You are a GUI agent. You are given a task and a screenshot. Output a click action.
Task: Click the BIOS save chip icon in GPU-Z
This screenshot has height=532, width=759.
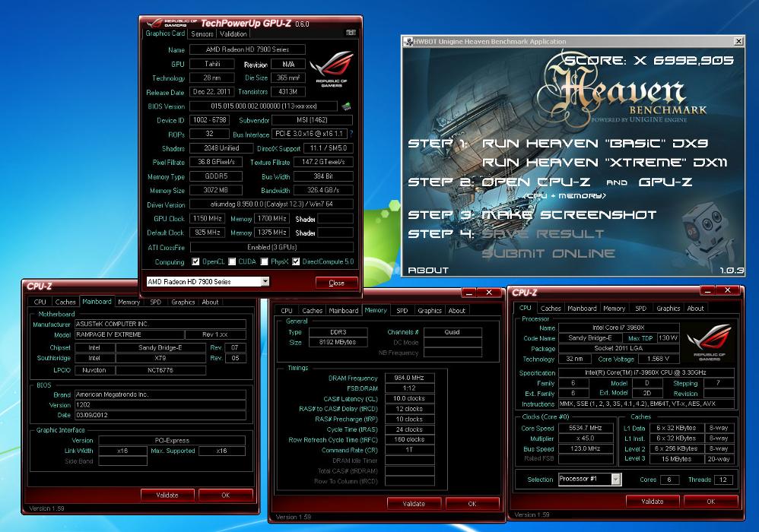click(345, 106)
